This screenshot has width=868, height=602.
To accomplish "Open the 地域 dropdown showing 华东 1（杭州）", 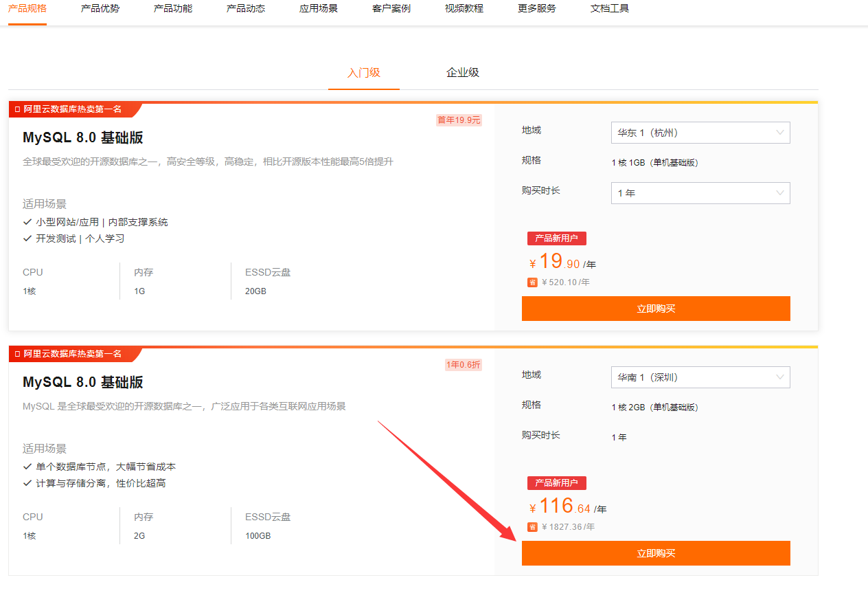I will (700, 132).
